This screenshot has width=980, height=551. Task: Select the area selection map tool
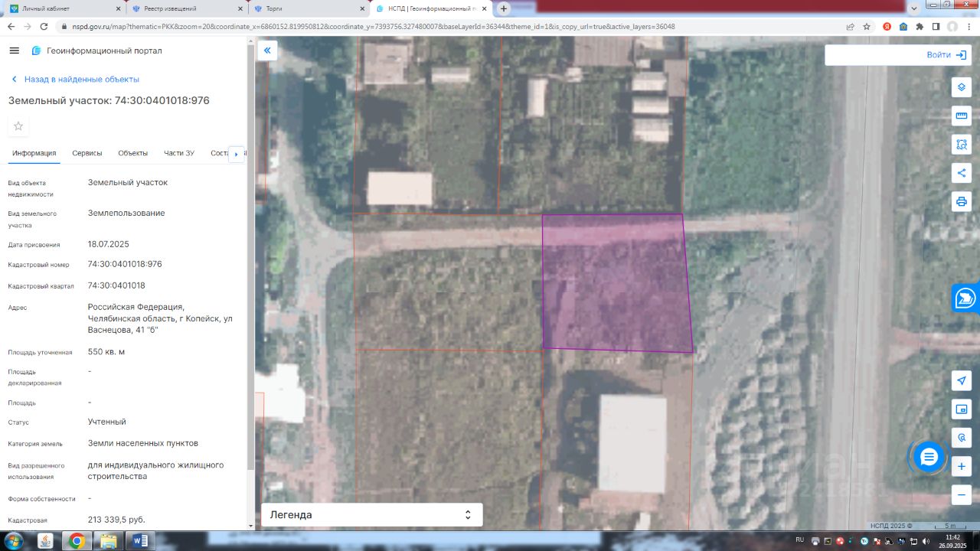(x=962, y=144)
